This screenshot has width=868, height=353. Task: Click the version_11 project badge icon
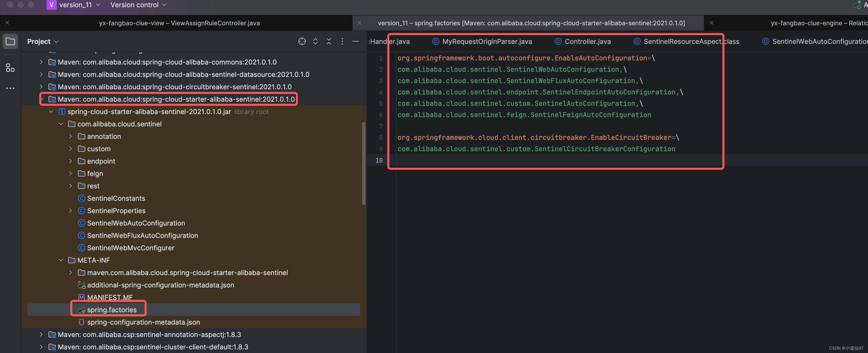coord(51,5)
